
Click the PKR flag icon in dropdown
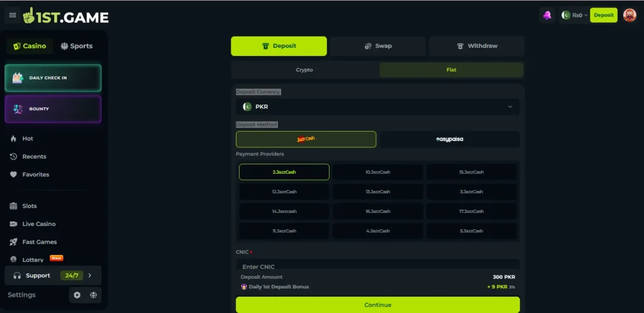pos(247,106)
